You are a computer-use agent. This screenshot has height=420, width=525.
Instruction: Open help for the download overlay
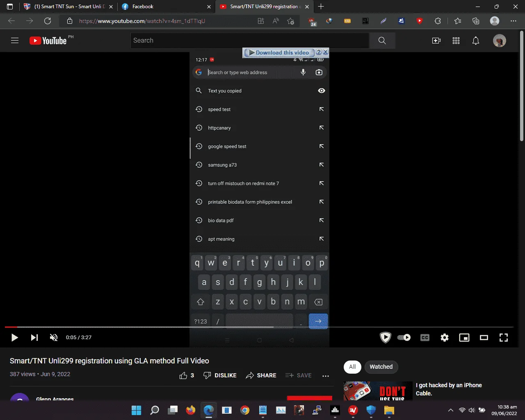[319, 52]
